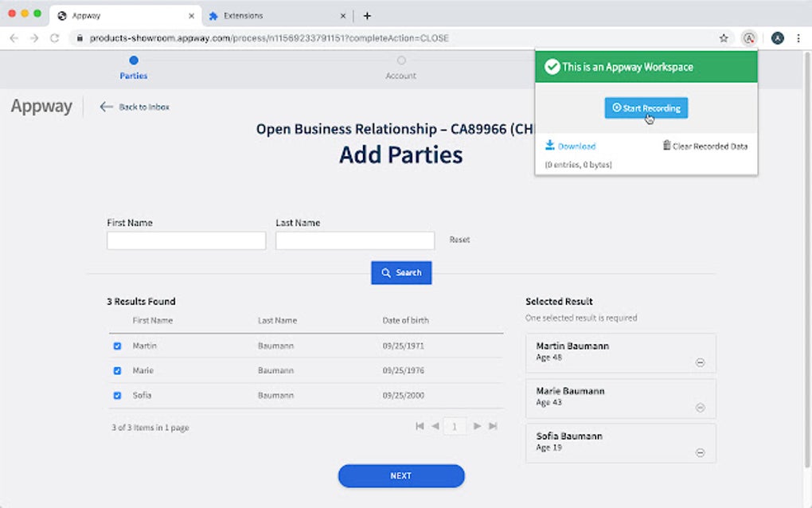Remove Sofia Baumann using the minus icon
This screenshot has width=812, height=508.
click(x=701, y=451)
